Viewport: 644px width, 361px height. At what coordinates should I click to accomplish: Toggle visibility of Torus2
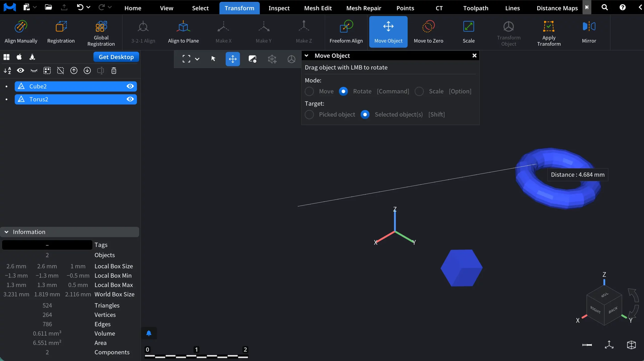pyautogui.click(x=130, y=99)
